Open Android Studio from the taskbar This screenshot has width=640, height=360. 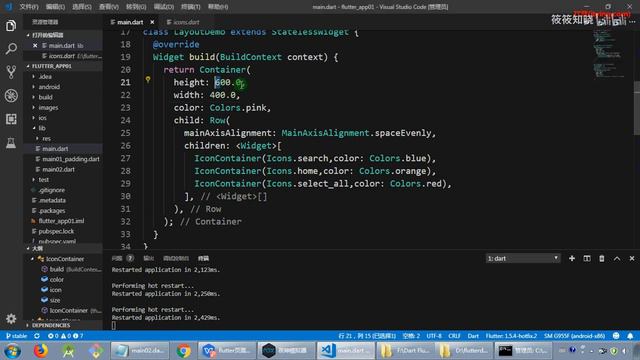(x=68, y=351)
